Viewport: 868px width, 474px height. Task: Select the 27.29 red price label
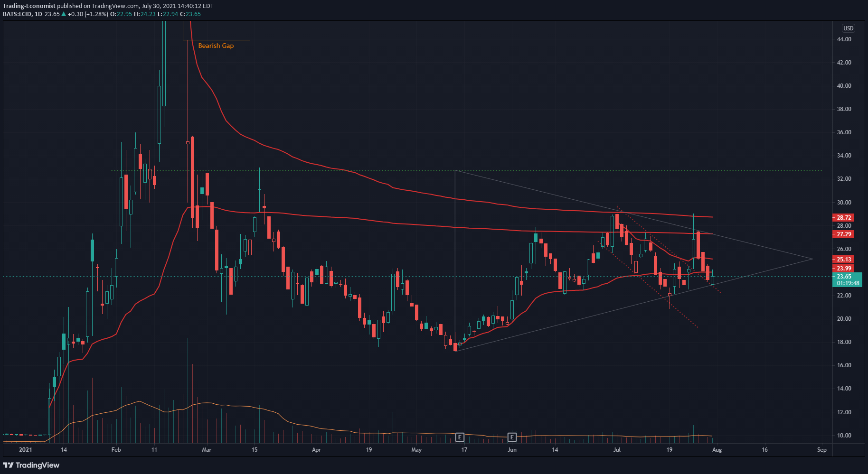[843, 234]
